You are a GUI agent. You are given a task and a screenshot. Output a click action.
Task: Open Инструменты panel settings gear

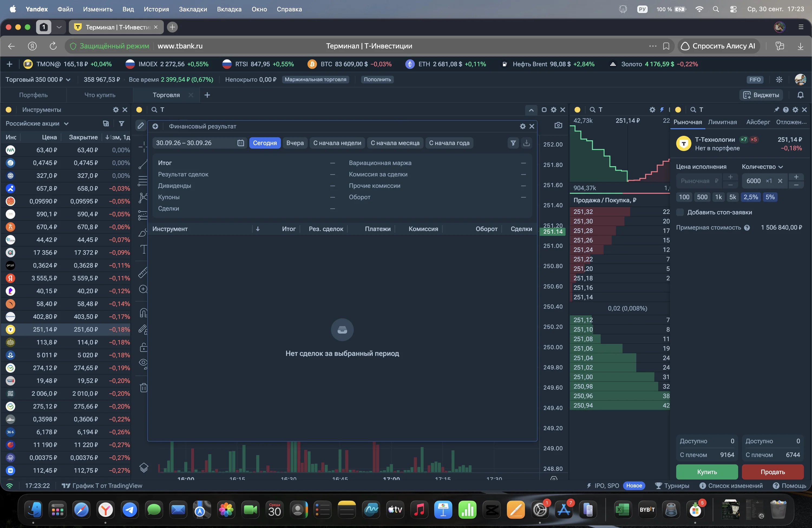[116, 110]
